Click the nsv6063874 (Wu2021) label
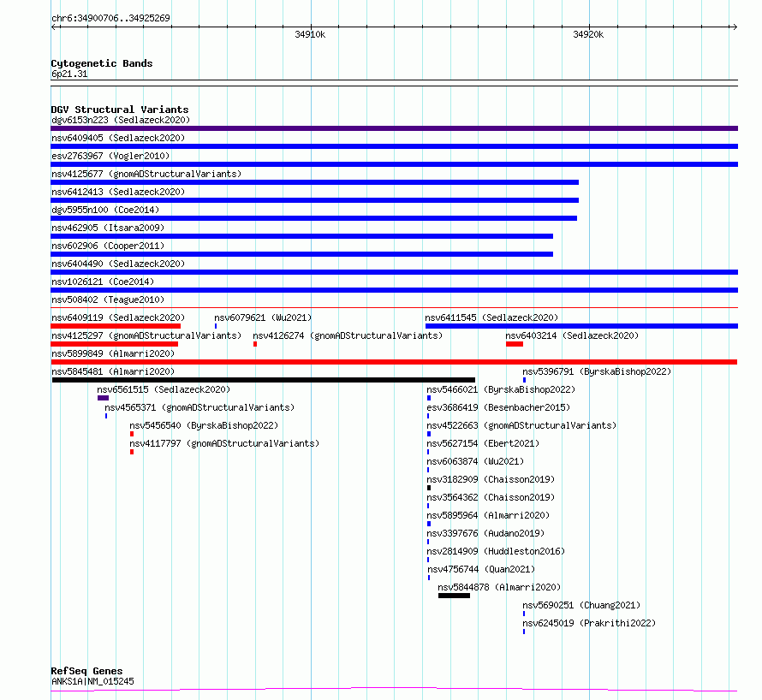The width and height of the screenshot is (762, 700). point(475,461)
